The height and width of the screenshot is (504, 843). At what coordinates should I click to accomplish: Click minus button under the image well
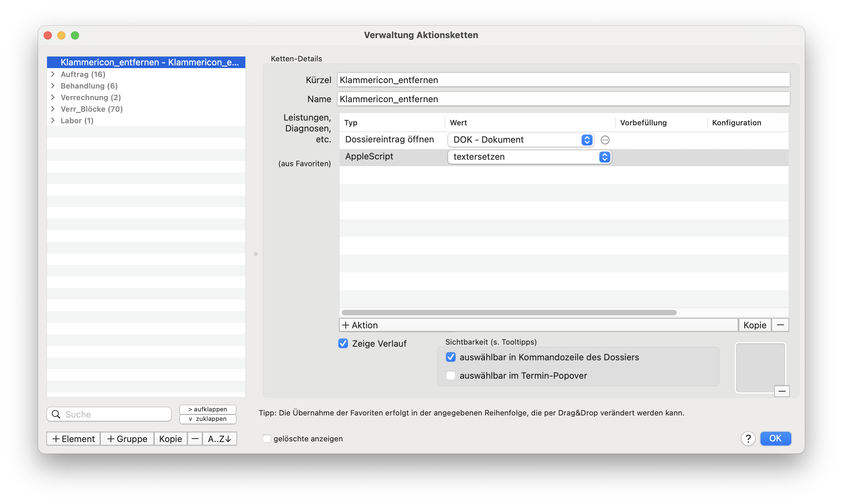tap(782, 391)
